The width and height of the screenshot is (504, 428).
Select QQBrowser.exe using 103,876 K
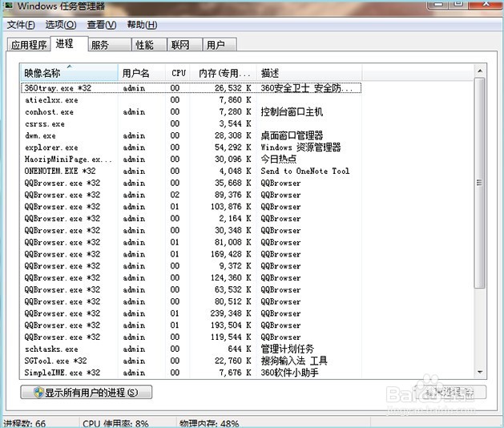pos(191,207)
